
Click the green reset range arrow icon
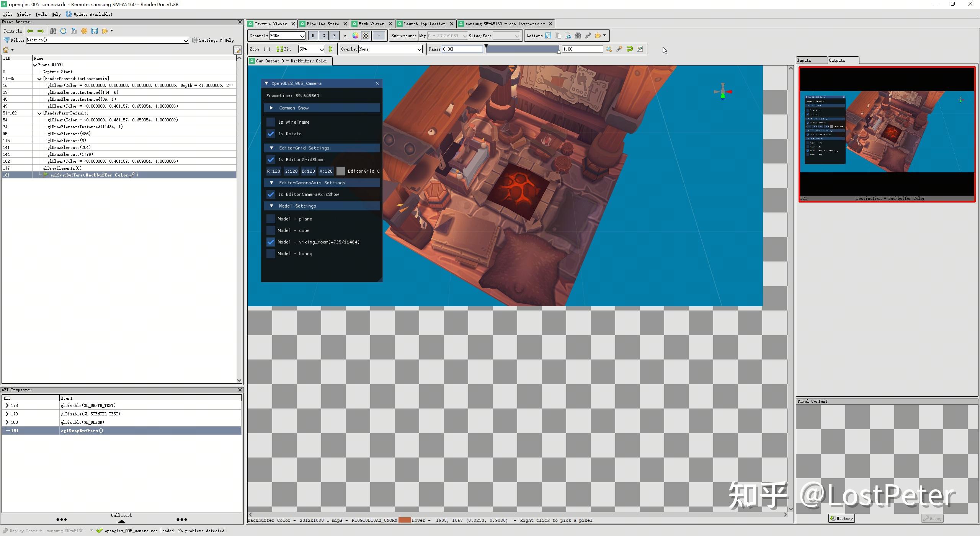pos(629,49)
